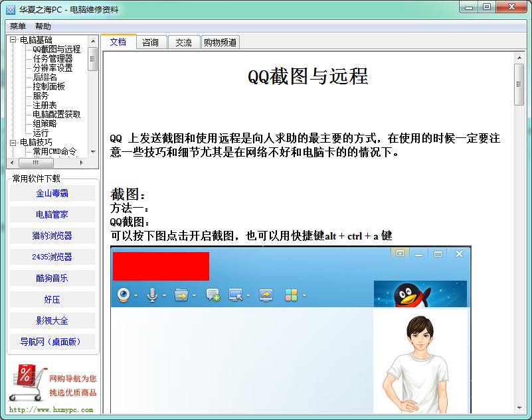
Task: Open the 菜单 menu
Action: [x=18, y=26]
